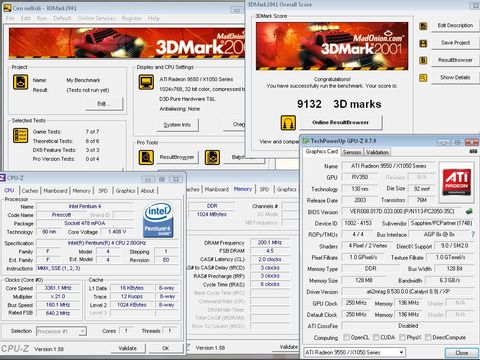Click the Display and CPU Settings monitor icon
480x360 pixels.
point(146,82)
